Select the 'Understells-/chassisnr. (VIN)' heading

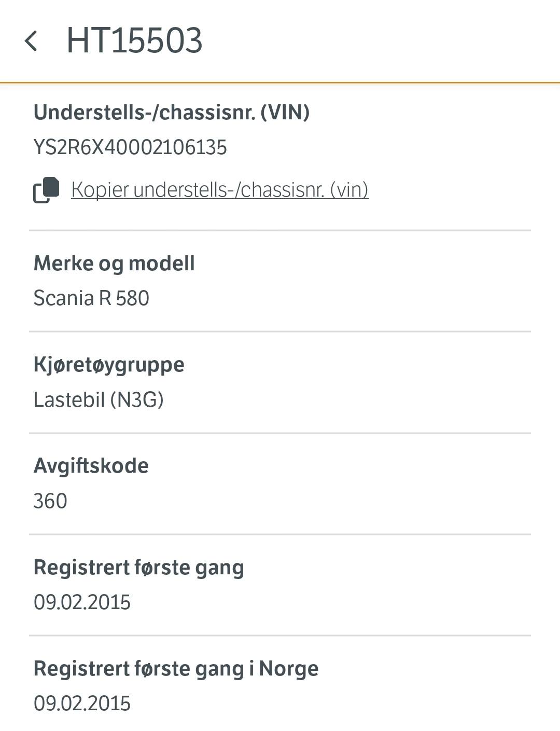coord(172,112)
